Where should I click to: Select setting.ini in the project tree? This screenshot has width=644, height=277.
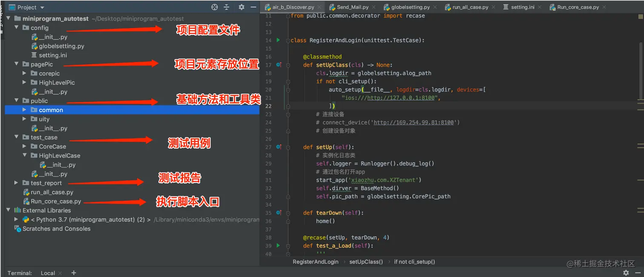pyautogui.click(x=53, y=55)
